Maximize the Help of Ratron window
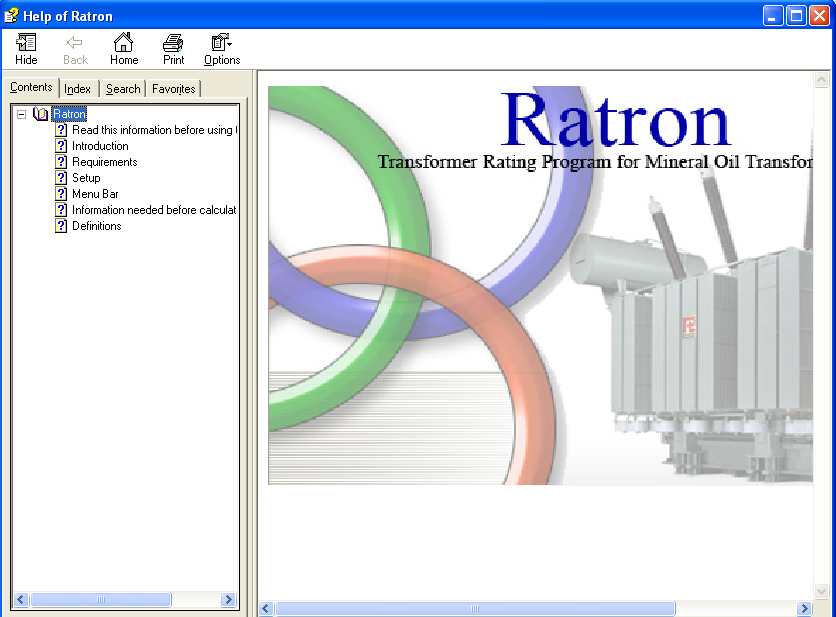The height and width of the screenshot is (617, 836). tap(796, 16)
